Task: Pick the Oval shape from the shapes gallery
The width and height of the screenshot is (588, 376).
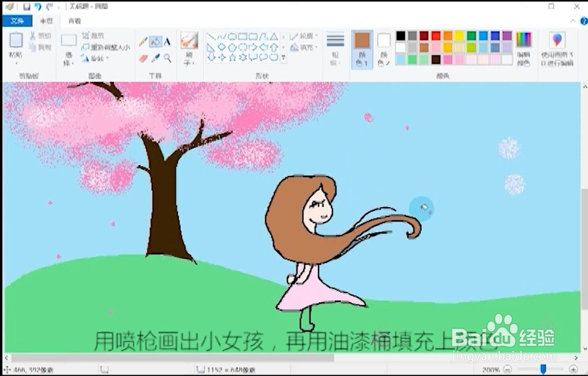Action: pos(232,36)
